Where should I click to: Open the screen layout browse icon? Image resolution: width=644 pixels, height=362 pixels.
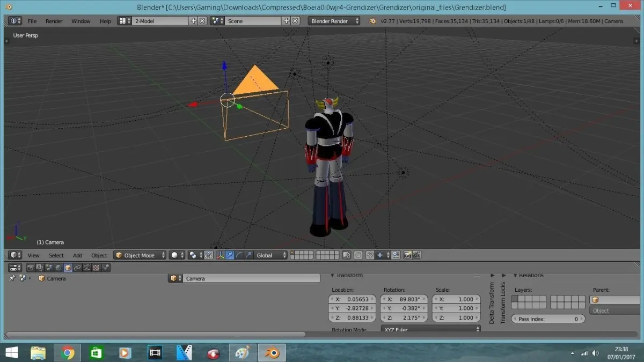(x=125, y=21)
